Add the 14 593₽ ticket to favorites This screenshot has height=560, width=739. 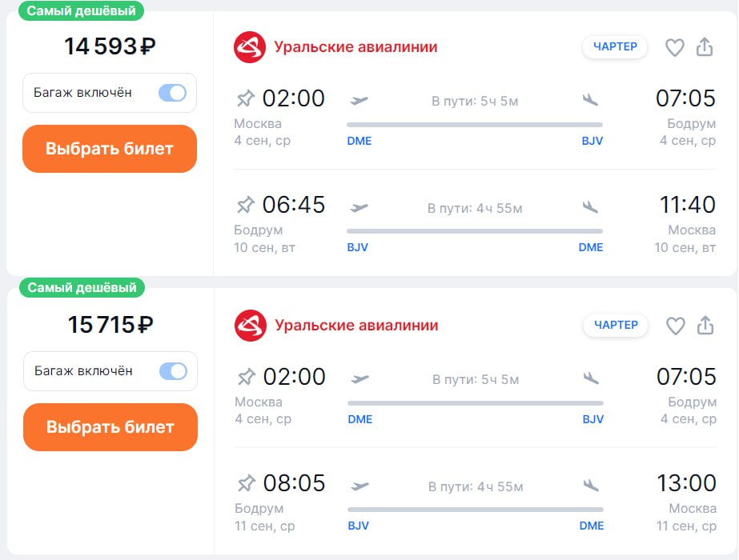675,47
